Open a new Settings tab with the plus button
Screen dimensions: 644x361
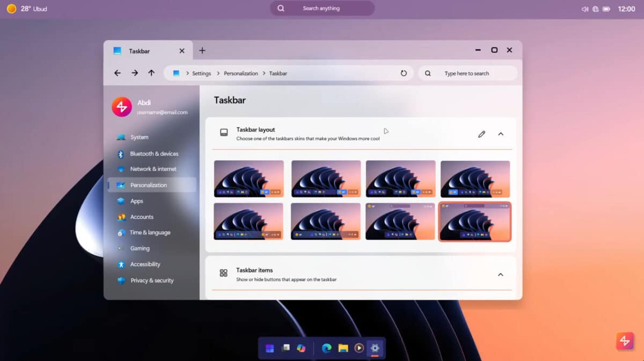[x=202, y=50]
